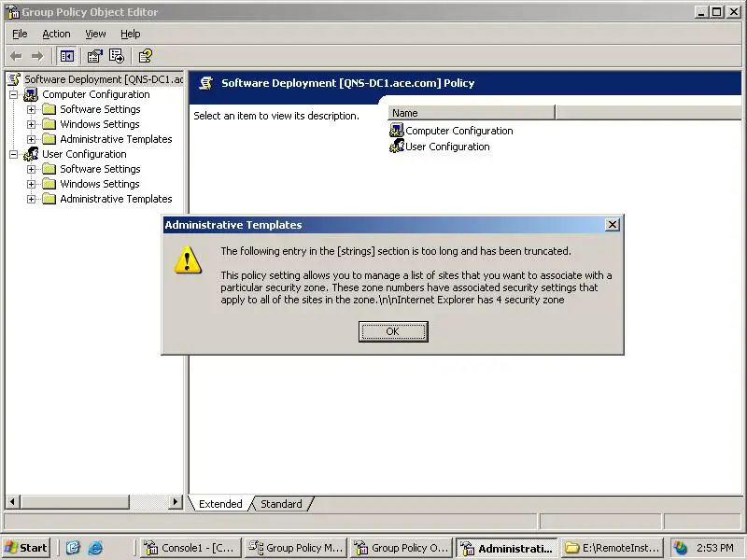Screen dimensions: 747x560
Task: Collapse the Computer Configuration tree node
Action: click(14, 94)
